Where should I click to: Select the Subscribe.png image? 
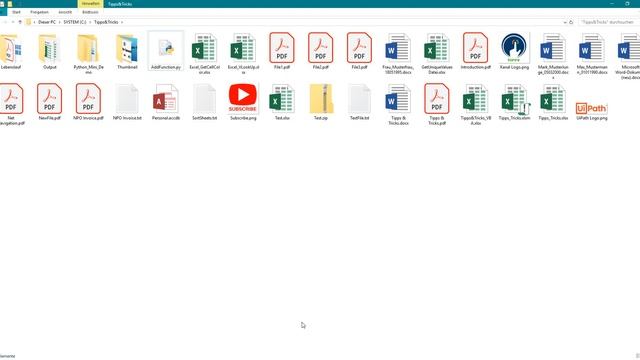tap(243, 102)
